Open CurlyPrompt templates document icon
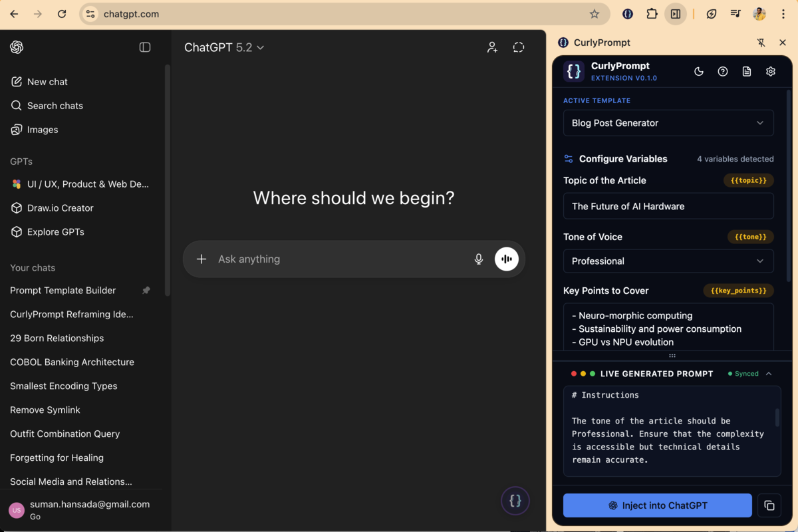Screen dimensions: 798x532 point(746,71)
